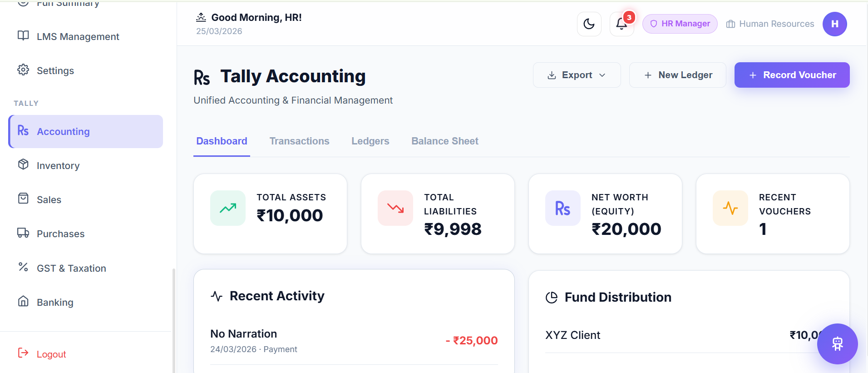Select the Human Resources organization toggle
This screenshot has width=868, height=373.
point(769,24)
